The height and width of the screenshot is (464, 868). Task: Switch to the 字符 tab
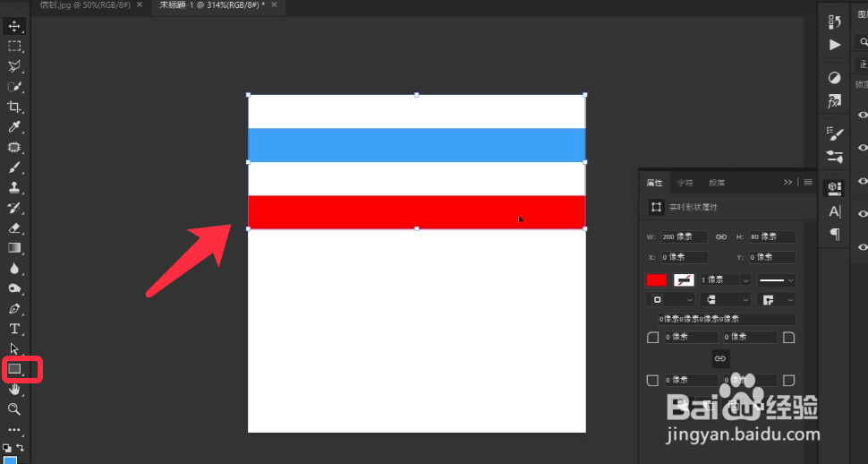coord(685,183)
